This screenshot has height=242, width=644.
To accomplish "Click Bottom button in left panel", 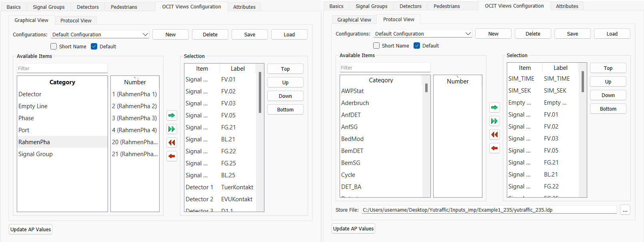I will pos(285,110).
